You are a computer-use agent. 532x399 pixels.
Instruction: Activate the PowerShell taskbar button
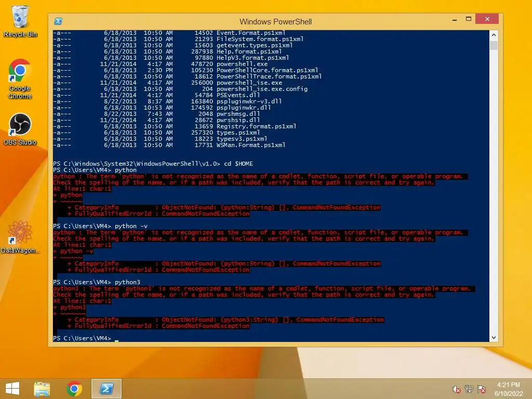[106, 389]
